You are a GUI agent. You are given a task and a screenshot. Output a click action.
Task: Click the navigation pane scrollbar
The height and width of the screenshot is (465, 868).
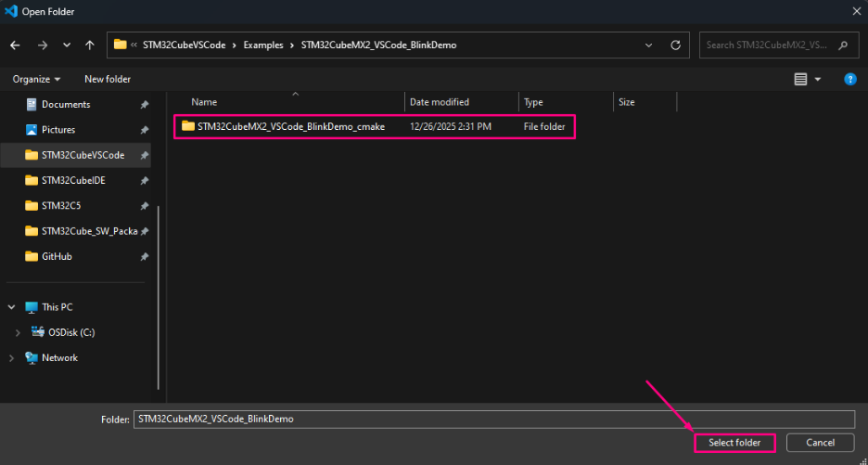[159, 298]
